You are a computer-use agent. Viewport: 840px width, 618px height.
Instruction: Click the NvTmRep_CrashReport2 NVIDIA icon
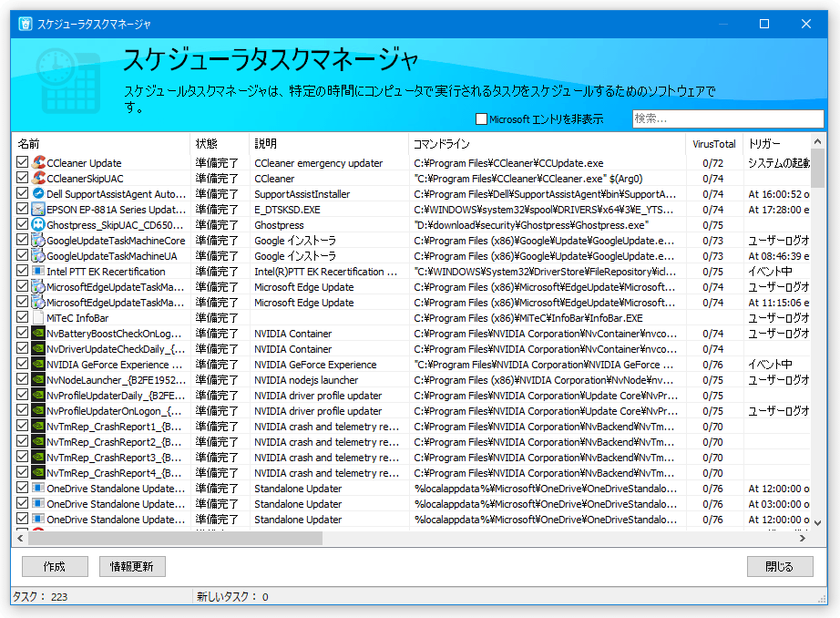[x=38, y=442]
